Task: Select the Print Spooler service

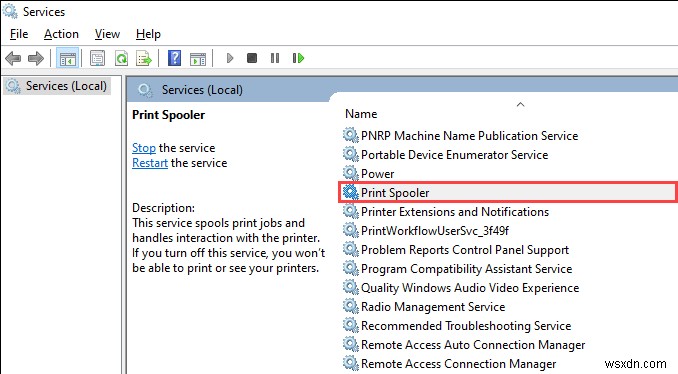Action: (507, 193)
